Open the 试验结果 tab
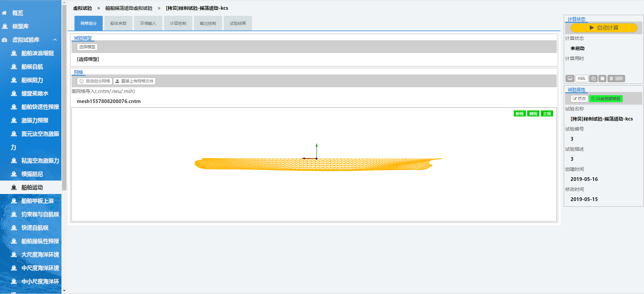644x294 pixels. pyautogui.click(x=238, y=23)
